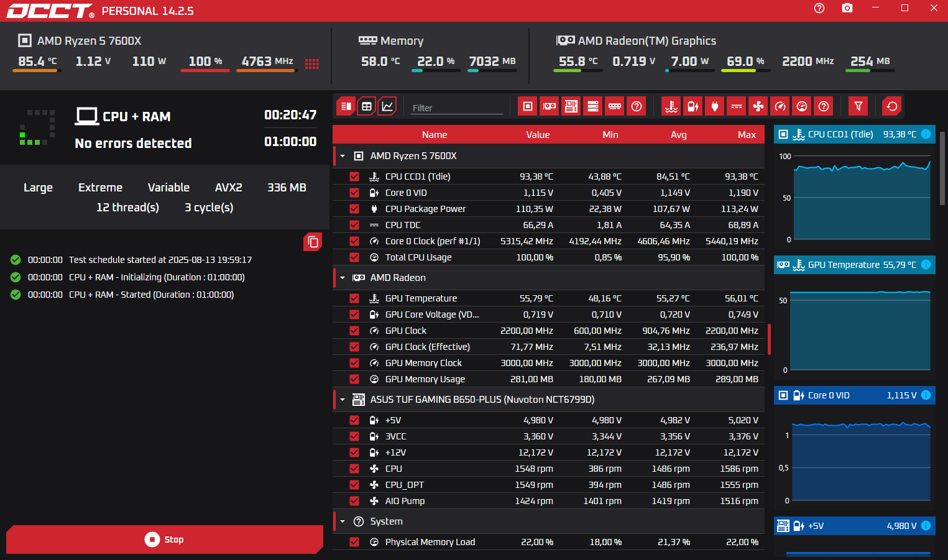Open info for GPU Temperature graph
Viewport: 948px width, 560px height.
coord(926,265)
